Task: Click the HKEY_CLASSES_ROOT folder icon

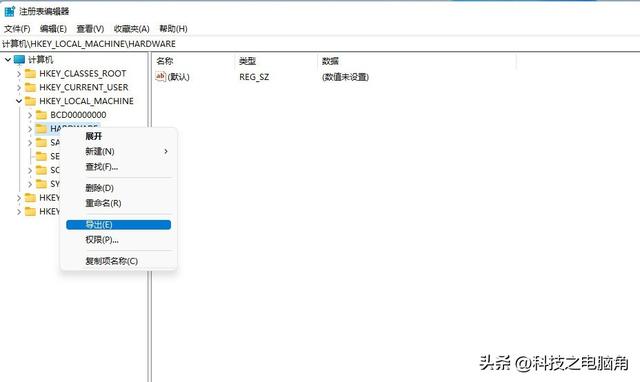Action: tap(31, 73)
